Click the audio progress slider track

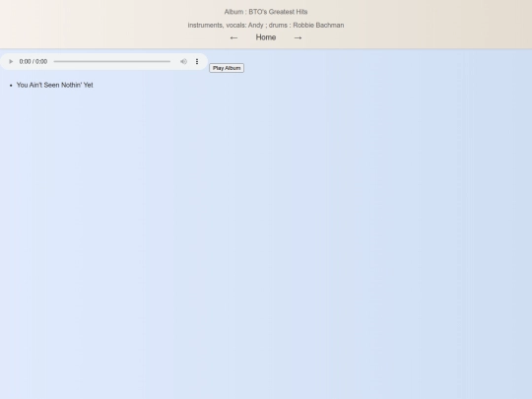[x=112, y=61]
